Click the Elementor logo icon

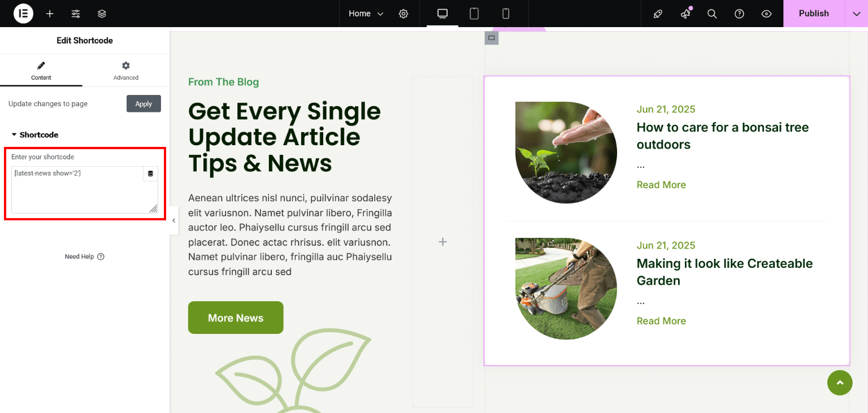coord(23,14)
